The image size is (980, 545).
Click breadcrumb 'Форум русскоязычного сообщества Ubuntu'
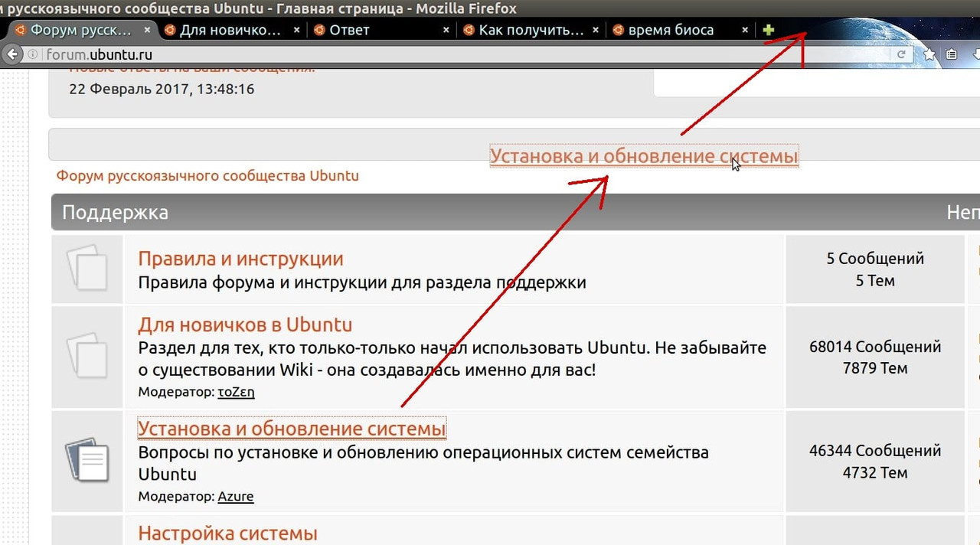tap(207, 176)
